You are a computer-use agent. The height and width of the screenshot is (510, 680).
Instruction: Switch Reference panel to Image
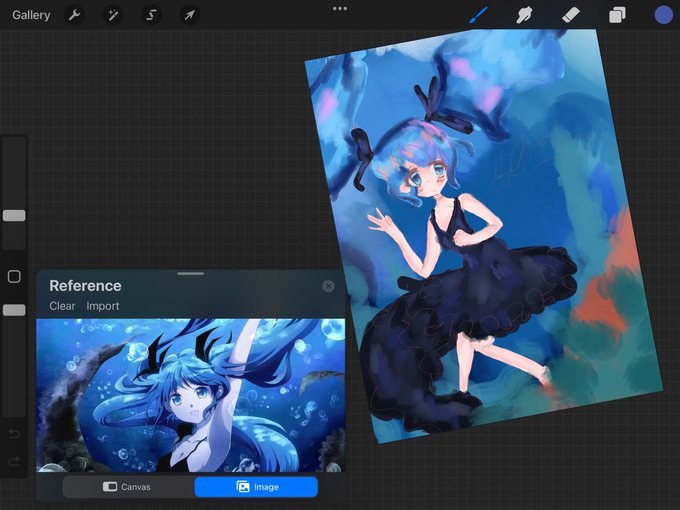[256, 487]
